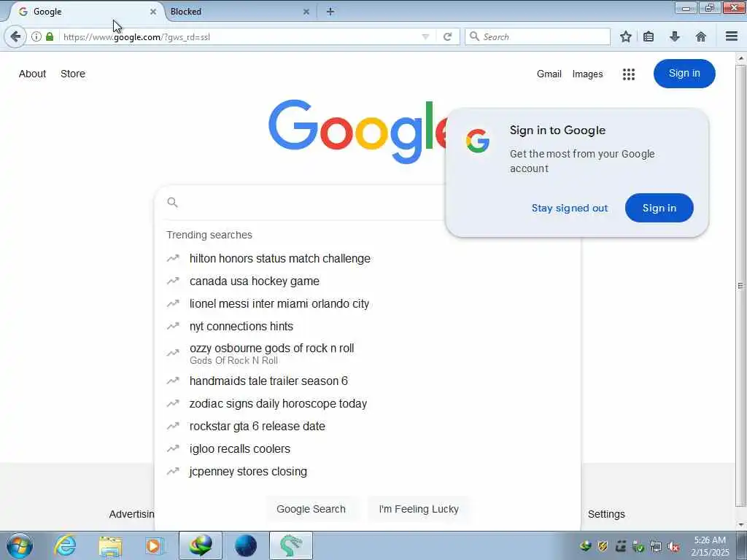Click the top-right Sign in button

684,74
